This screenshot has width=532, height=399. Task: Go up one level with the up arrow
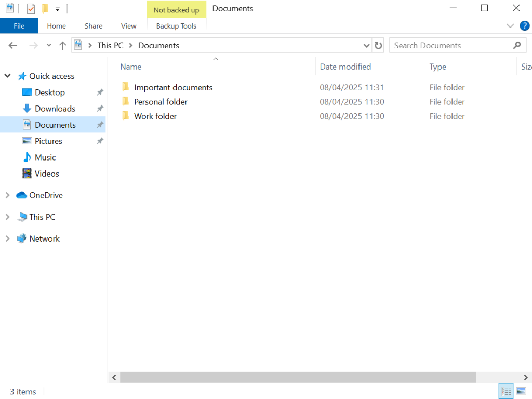tap(62, 46)
